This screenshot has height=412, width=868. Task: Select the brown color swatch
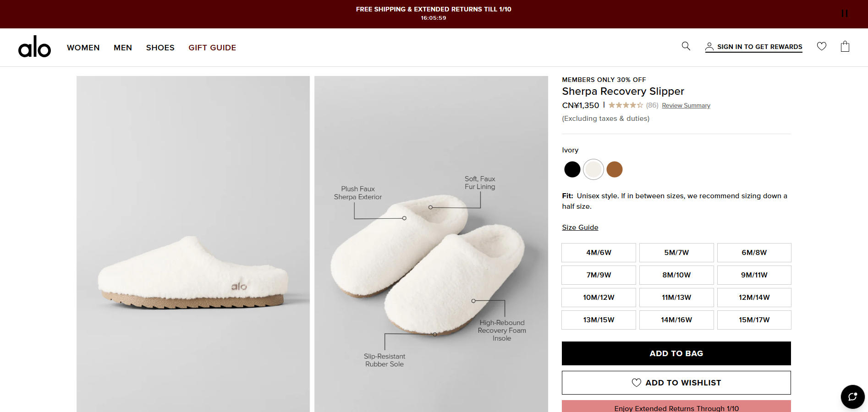(614, 169)
